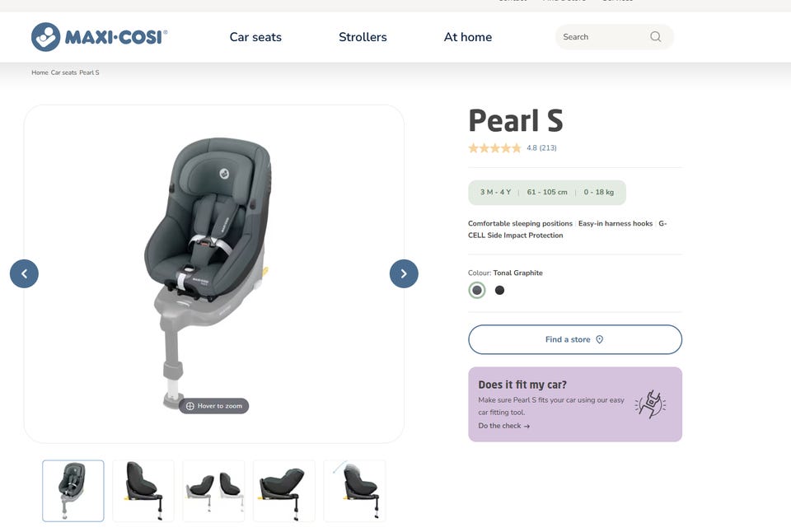
Task: Advance to next product image arrow
Action: (x=404, y=273)
